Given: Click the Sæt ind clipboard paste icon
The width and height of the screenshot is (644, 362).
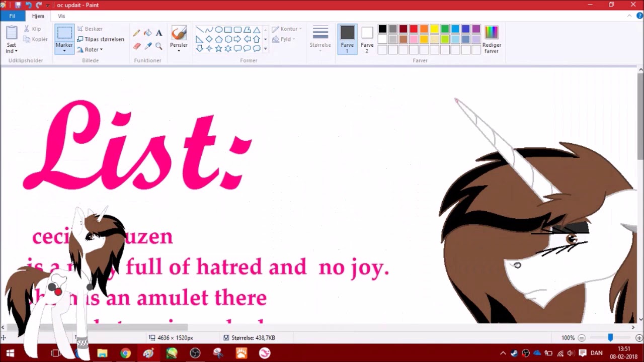Looking at the screenshot, I should click(x=12, y=33).
